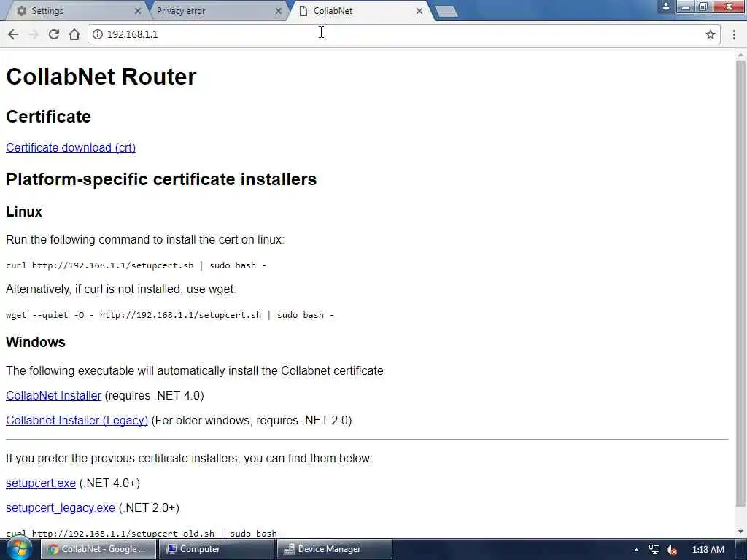This screenshot has height=560, width=747.
Task: Download setupcert.exe
Action: [41, 483]
